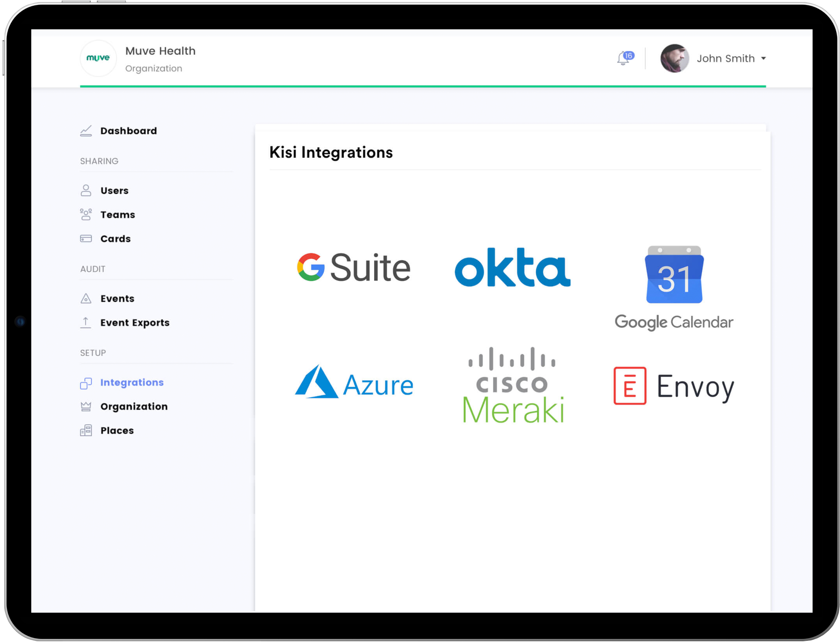This screenshot has height=642, width=840.
Task: Click the Organization crown icon
Action: 86,407
